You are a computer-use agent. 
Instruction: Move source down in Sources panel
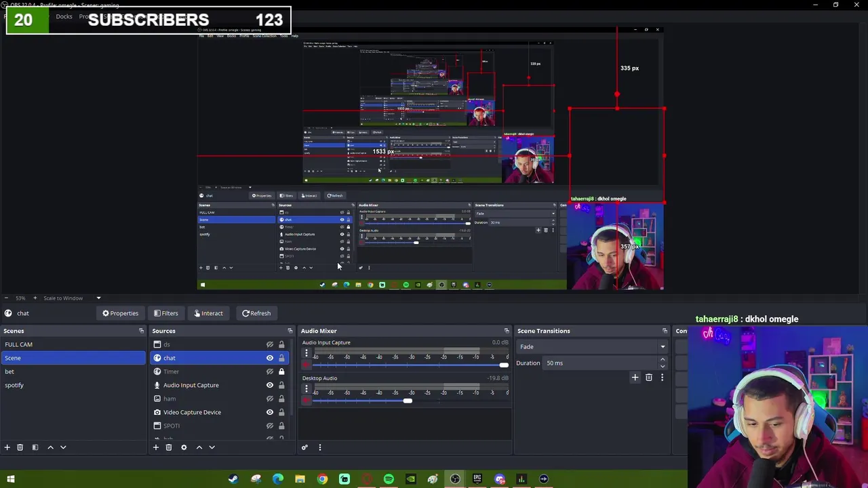pyautogui.click(x=212, y=447)
